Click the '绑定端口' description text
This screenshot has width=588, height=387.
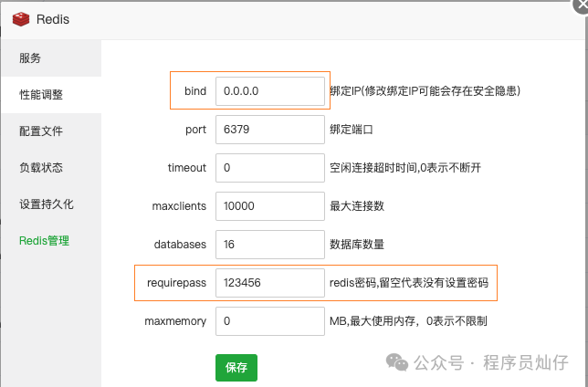pos(352,130)
